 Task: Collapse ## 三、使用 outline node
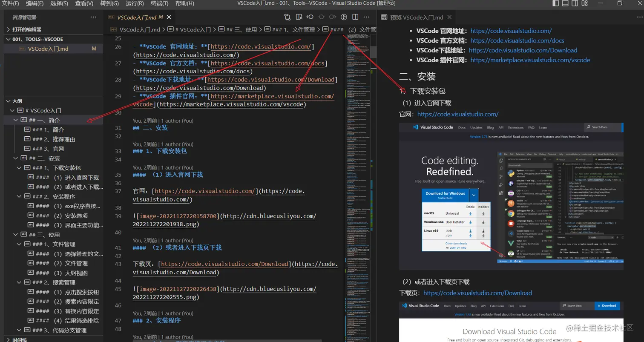[16, 235]
